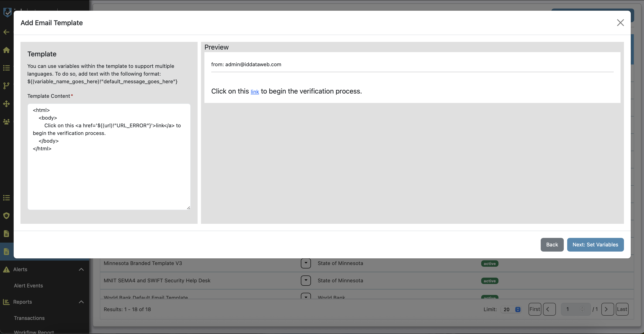The image size is (644, 334).
Task: Click the highlighted document sidebar icon
Action: [x=6, y=251]
